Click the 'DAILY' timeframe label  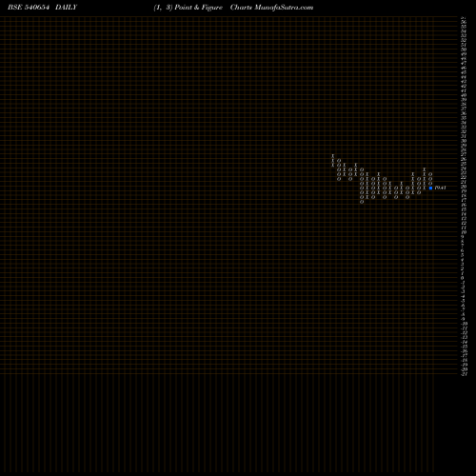pyautogui.click(x=66, y=8)
